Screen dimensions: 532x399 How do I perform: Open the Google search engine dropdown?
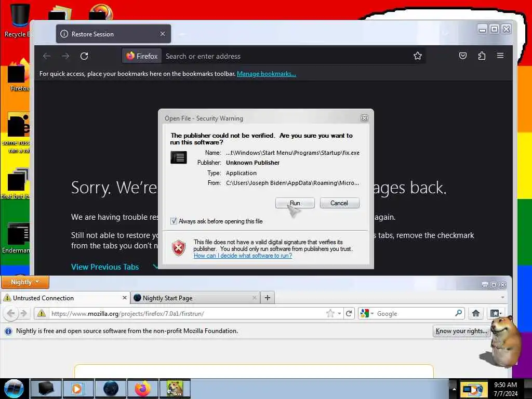(x=366, y=313)
